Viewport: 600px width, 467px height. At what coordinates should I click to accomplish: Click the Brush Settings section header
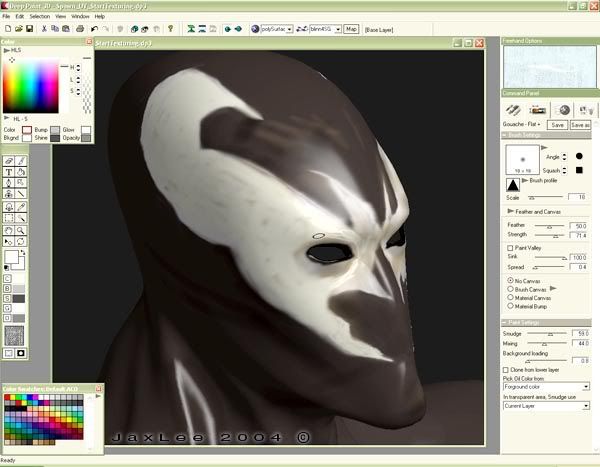(x=546, y=135)
